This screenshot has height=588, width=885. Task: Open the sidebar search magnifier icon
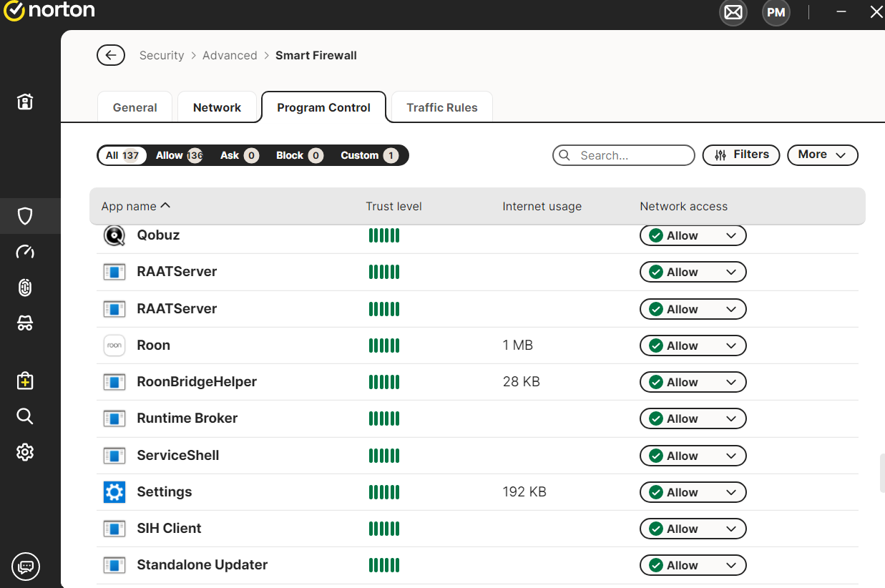point(25,416)
